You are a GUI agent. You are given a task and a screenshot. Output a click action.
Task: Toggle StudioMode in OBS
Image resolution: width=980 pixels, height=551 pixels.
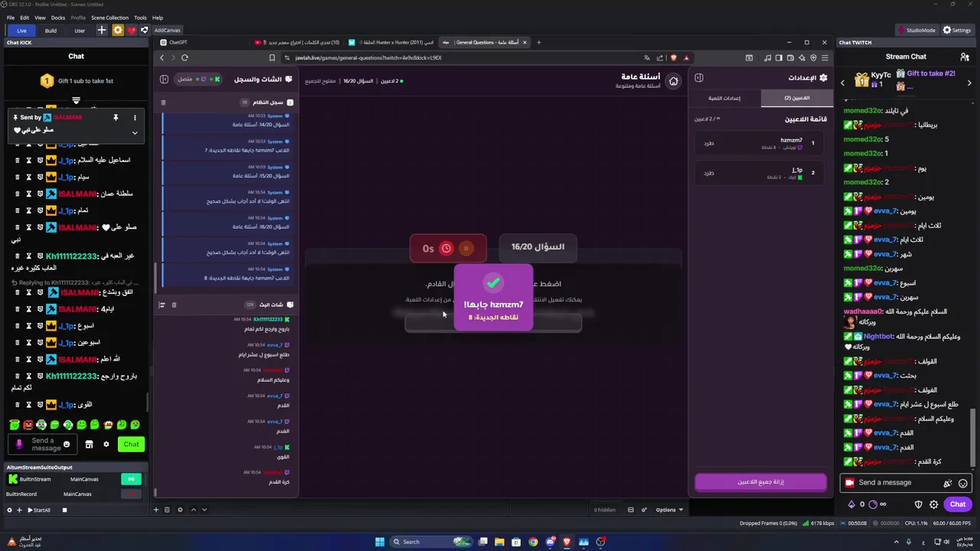click(x=916, y=31)
